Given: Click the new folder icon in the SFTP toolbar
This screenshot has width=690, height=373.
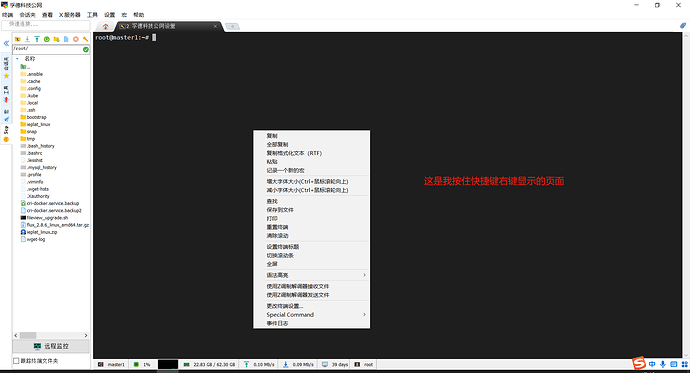Looking at the screenshot, I should (56, 39).
